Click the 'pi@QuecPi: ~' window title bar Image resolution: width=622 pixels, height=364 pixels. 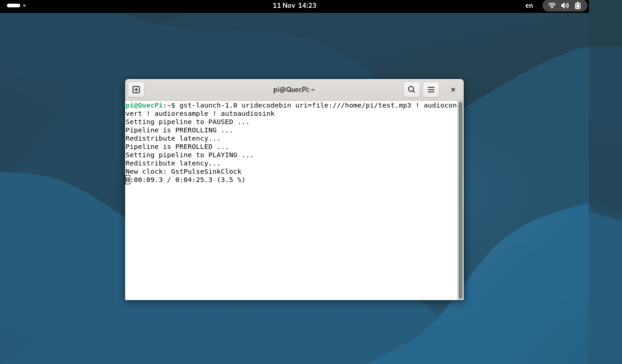pos(294,90)
